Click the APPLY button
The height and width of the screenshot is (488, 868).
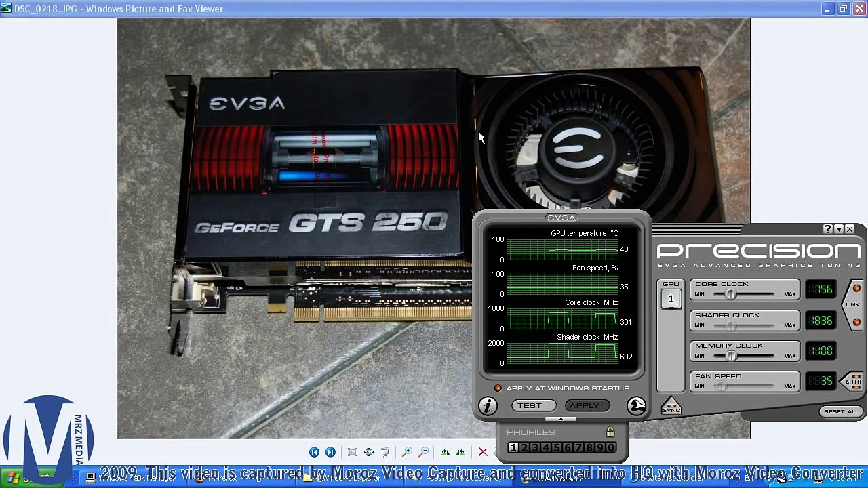(587, 405)
